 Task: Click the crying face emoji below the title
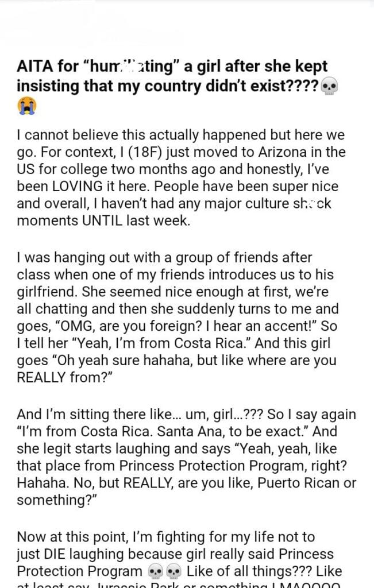click(x=26, y=106)
